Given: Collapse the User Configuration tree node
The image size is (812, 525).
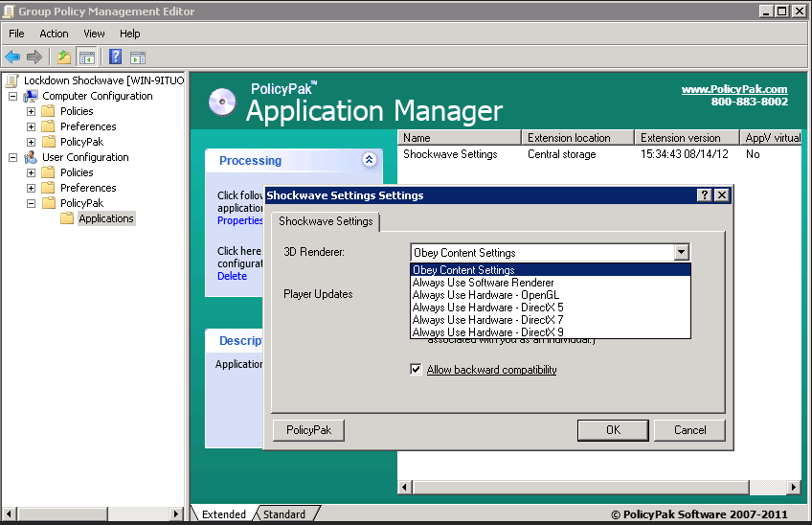Looking at the screenshot, I should (13, 157).
